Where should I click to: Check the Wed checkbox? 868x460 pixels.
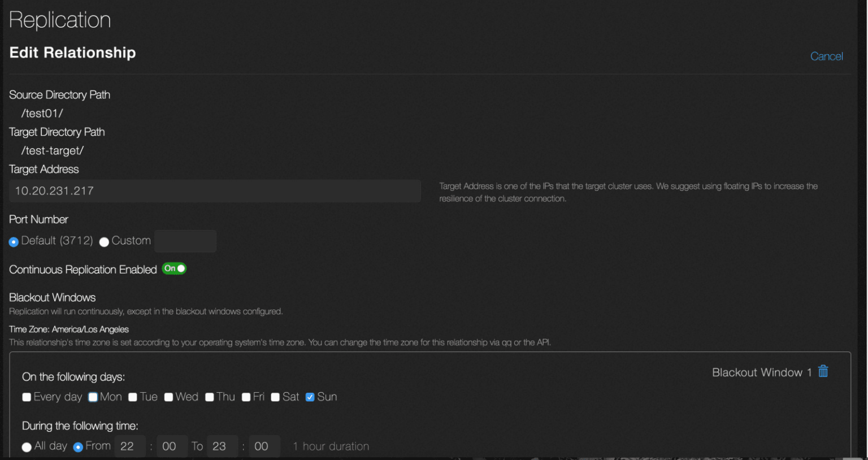pos(168,397)
